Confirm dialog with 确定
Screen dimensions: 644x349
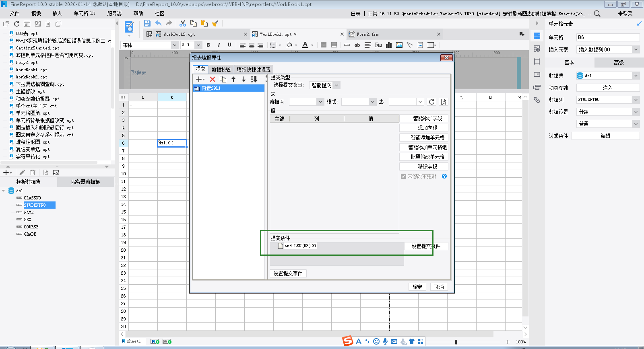click(417, 287)
